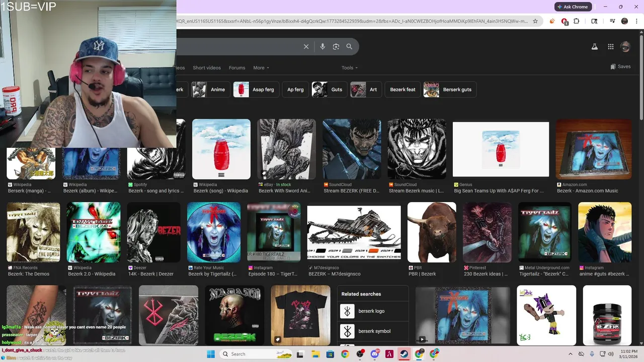The width and height of the screenshot is (644, 362).
Task: Open the 14K Bezerk Deezer image
Action: tap(153, 232)
